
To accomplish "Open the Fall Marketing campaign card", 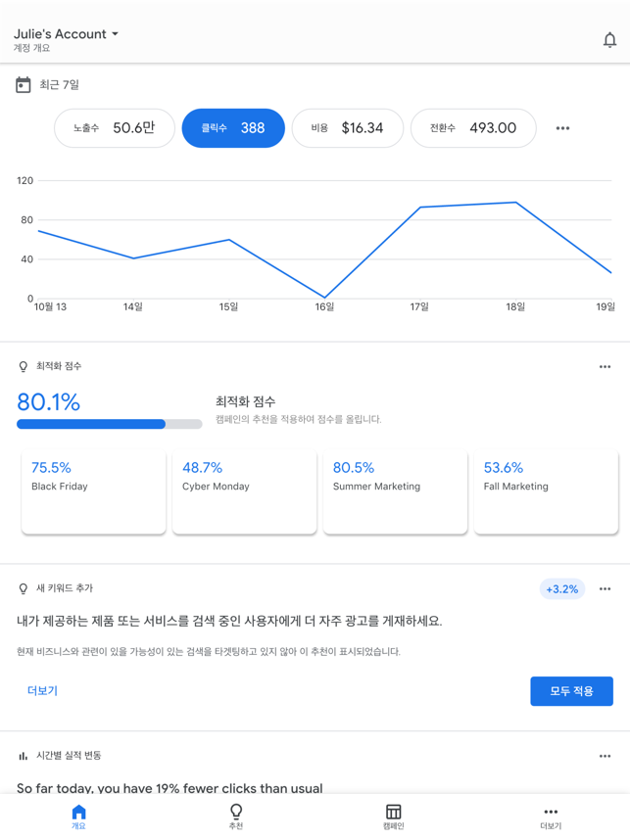I will 546,491.
